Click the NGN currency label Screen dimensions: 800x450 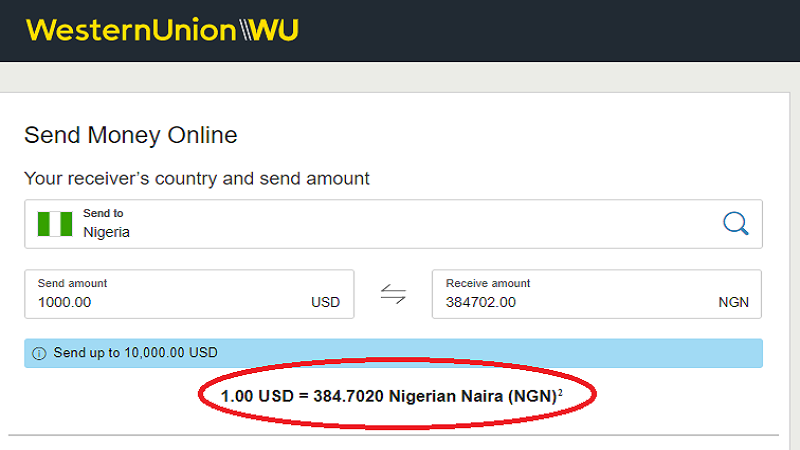[x=733, y=302]
